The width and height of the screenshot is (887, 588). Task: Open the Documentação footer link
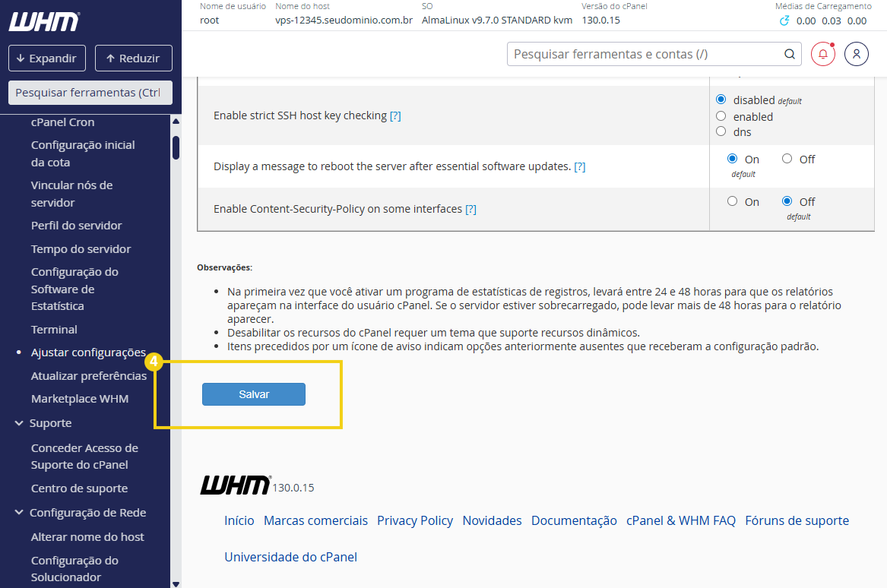(574, 520)
